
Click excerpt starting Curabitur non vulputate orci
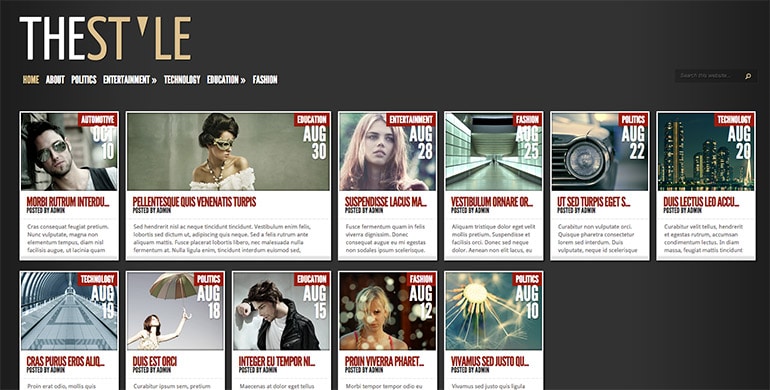(x=598, y=238)
